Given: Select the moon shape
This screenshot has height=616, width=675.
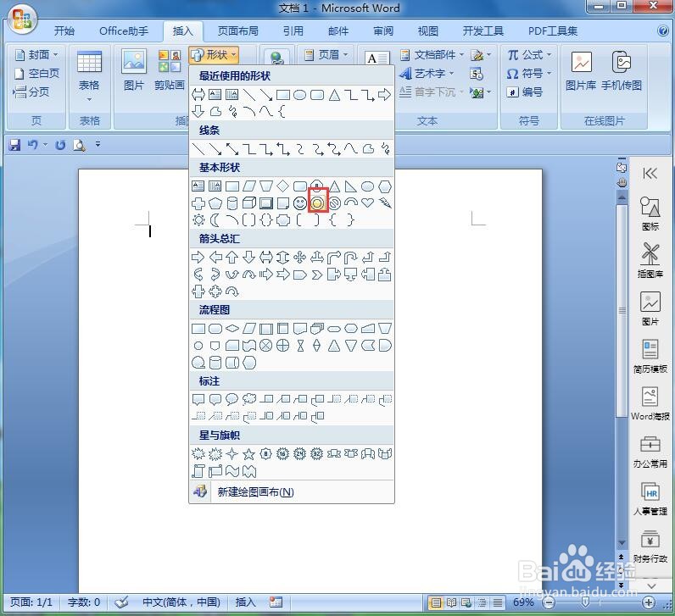Looking at the screenshot, I should [x=215, y=220].
